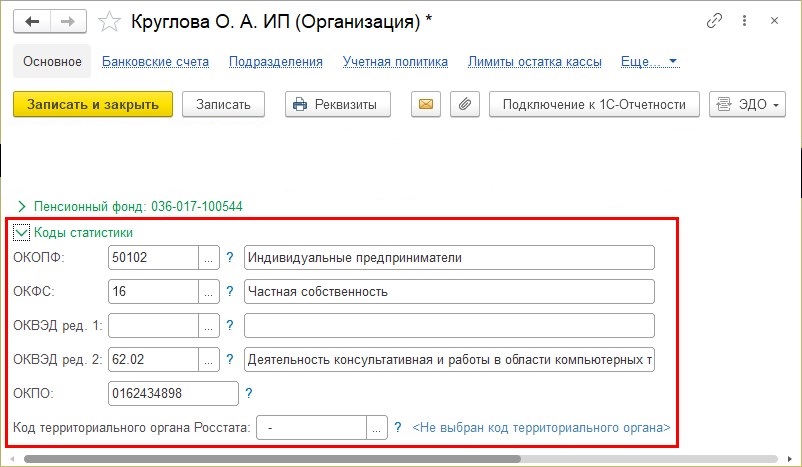This screenshot has width=802, height=467.
Task: Click the back arrow navigation icon
Action: point(32,21)
